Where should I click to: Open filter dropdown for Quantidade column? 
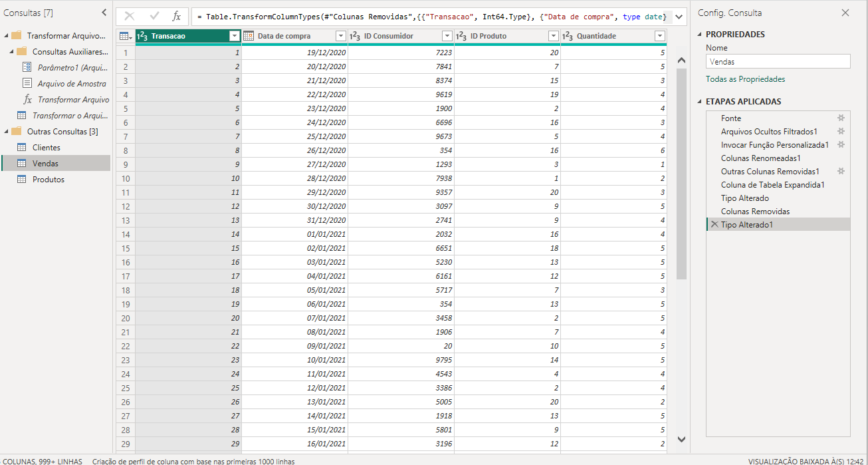click(x=659, y=36)
